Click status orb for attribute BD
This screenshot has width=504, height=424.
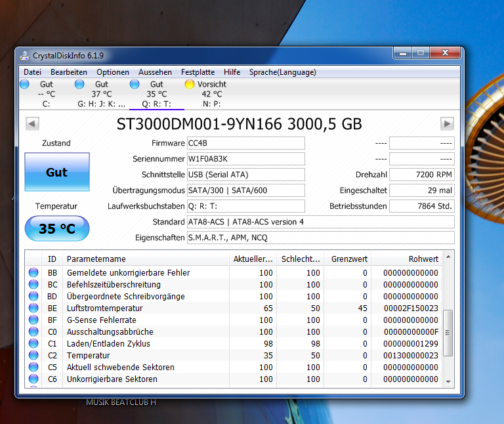[x=33, y=296]
